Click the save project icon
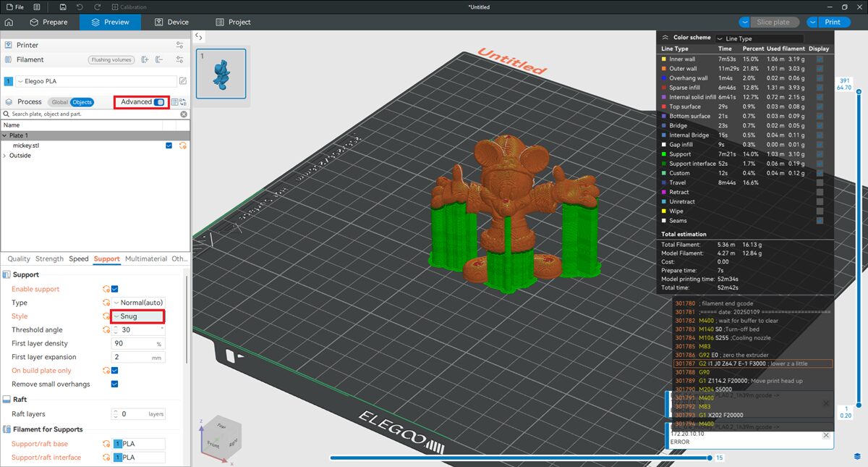This screenshot has width=868, height=467. tap(64, 7)
